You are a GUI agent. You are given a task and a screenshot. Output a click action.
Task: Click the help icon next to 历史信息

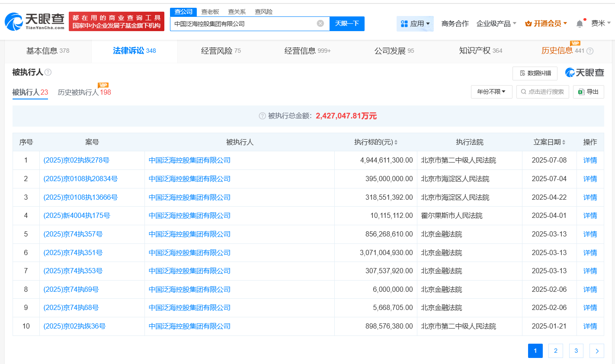pos(590,51)
